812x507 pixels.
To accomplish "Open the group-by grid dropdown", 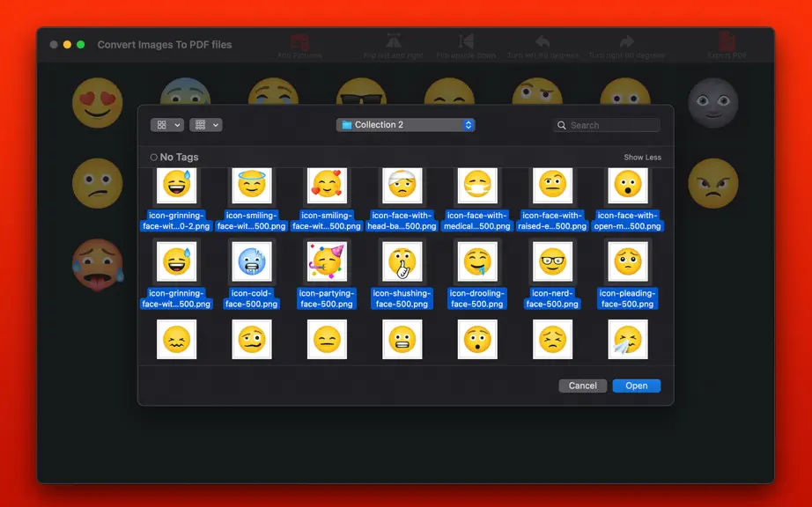I will (205, 125).
